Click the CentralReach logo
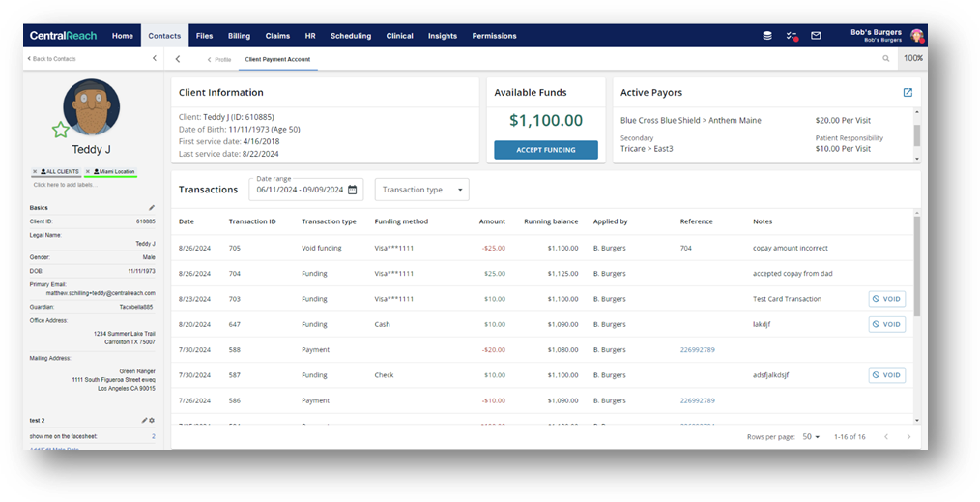Screen dimensions: 980x502 point(63,36)
